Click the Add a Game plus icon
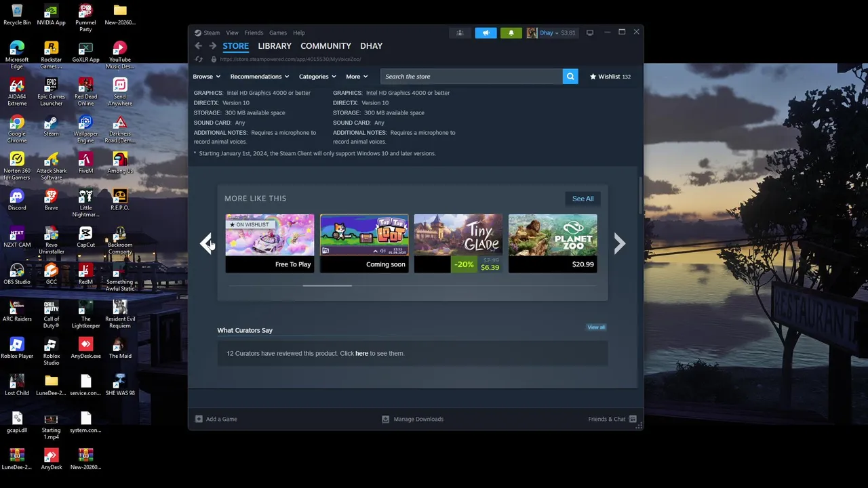Image resolution: width=868 pixels, height=488 pixels. click(199, 419)
